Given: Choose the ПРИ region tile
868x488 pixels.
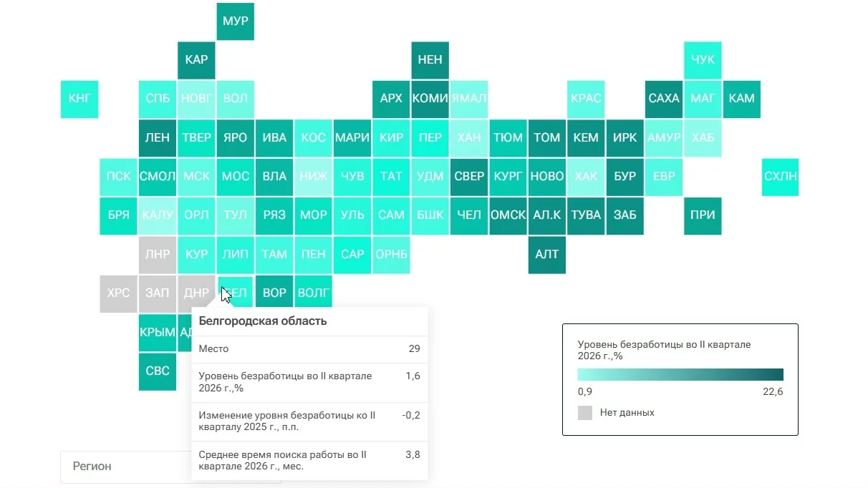Looking at the screenshot, I should pyautogui.click(x=703, y=215).
